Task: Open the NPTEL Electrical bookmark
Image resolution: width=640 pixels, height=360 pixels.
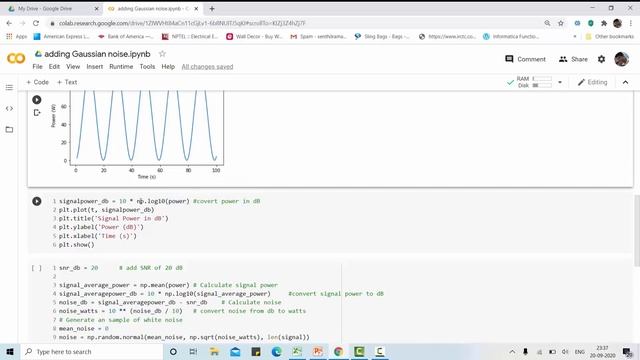Action: point(190,36)
